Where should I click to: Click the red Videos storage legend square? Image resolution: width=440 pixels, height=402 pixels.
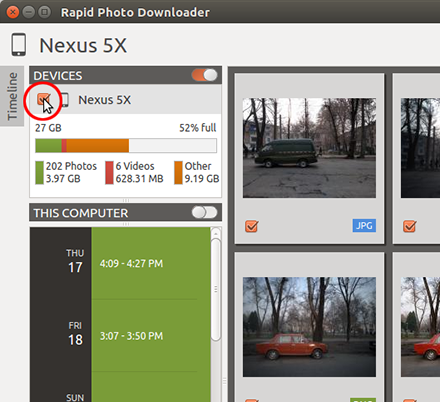[x=109, y=173]
